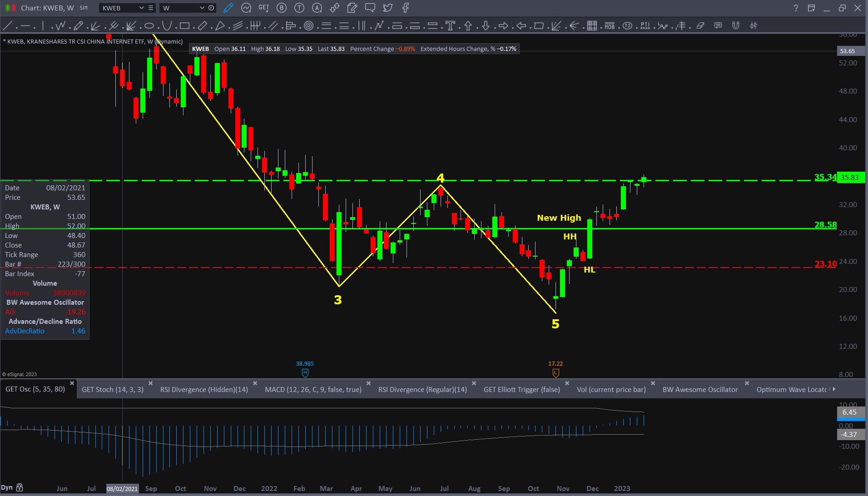The image size is (868, 496).
Task: Toggle the blue pencil drawing mode
Action: (x=228, y=8)
